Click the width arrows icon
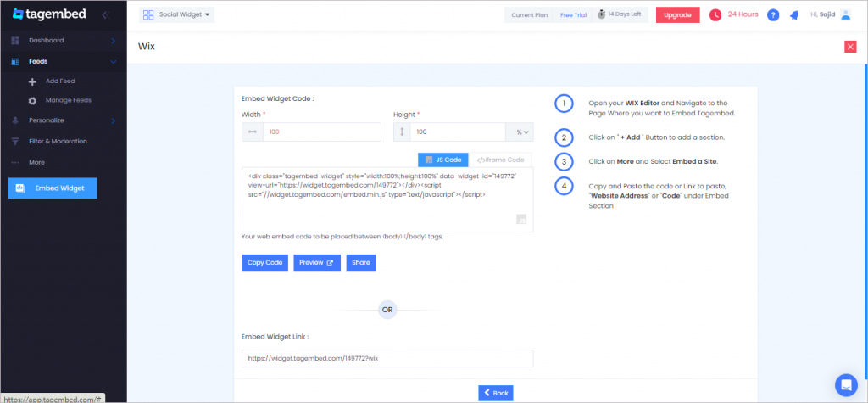 [x=253, y=132]
